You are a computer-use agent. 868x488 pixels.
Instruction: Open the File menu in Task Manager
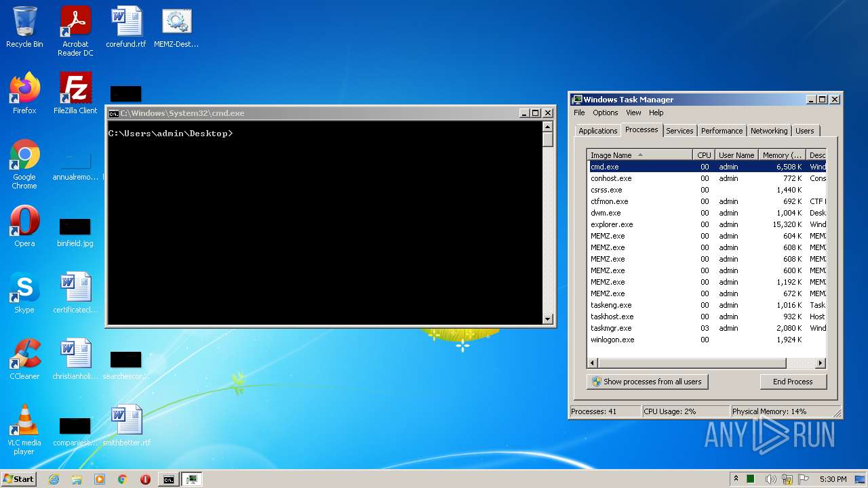click(579, 113)
